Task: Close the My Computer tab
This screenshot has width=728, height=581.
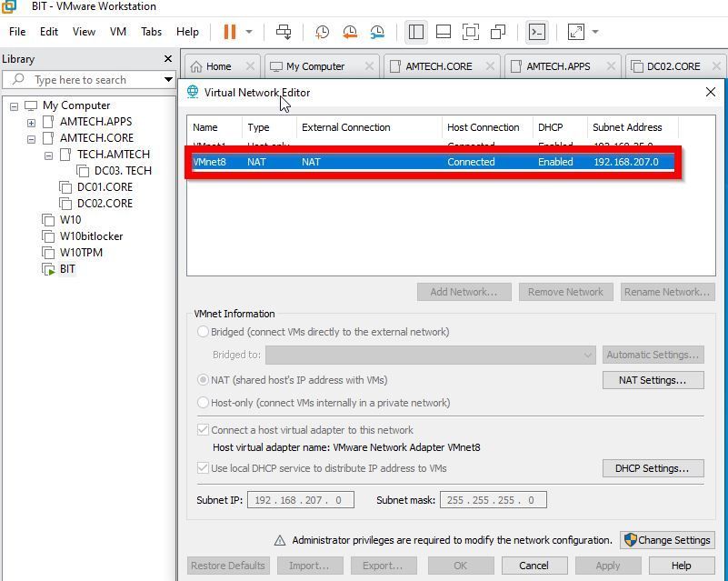Action: [x=369, y=66]
